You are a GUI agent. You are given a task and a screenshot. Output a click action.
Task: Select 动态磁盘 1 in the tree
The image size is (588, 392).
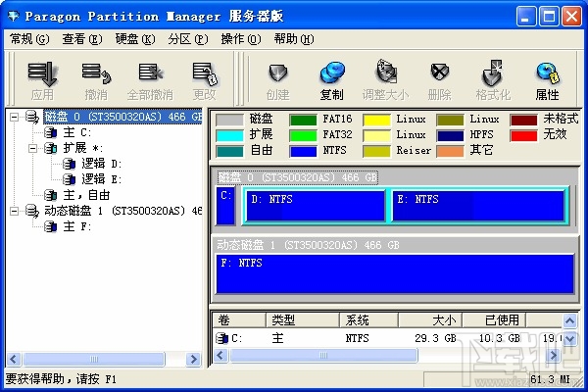[x=123, y=211]
